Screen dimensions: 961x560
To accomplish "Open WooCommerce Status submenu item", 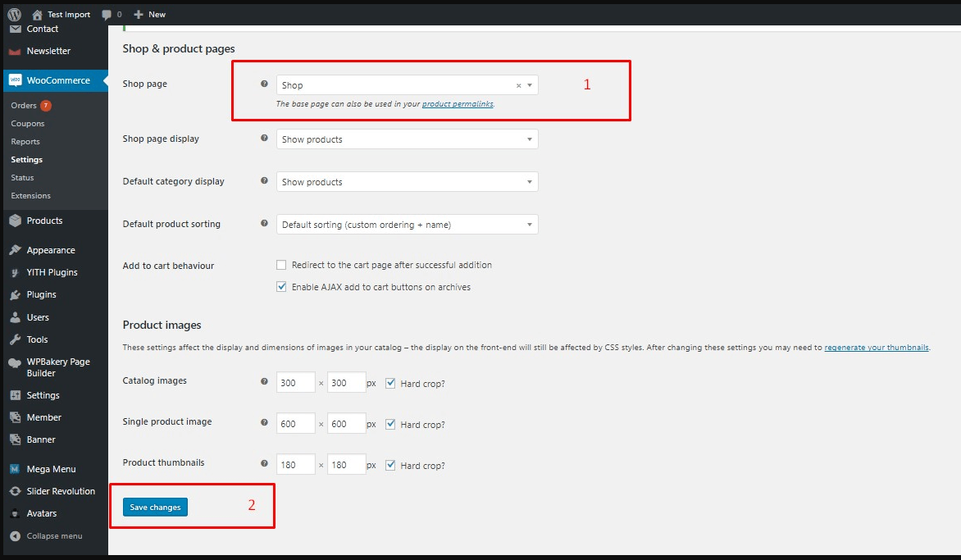I will [x=22, y=178].
